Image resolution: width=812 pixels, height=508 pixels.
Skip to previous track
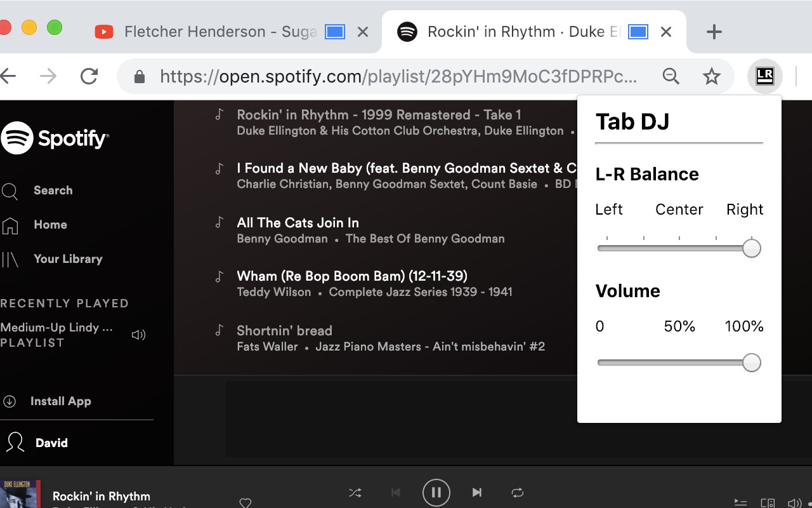pos(396,493)
